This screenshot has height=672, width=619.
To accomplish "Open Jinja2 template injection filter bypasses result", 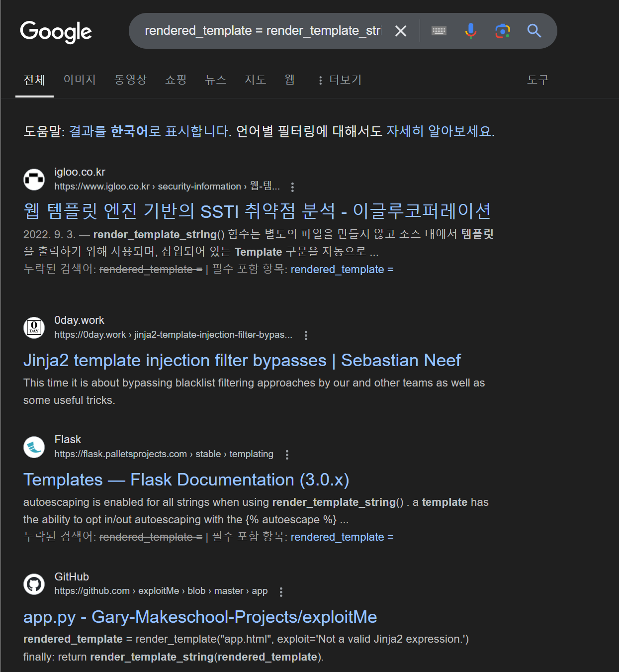I will (242, 360).
